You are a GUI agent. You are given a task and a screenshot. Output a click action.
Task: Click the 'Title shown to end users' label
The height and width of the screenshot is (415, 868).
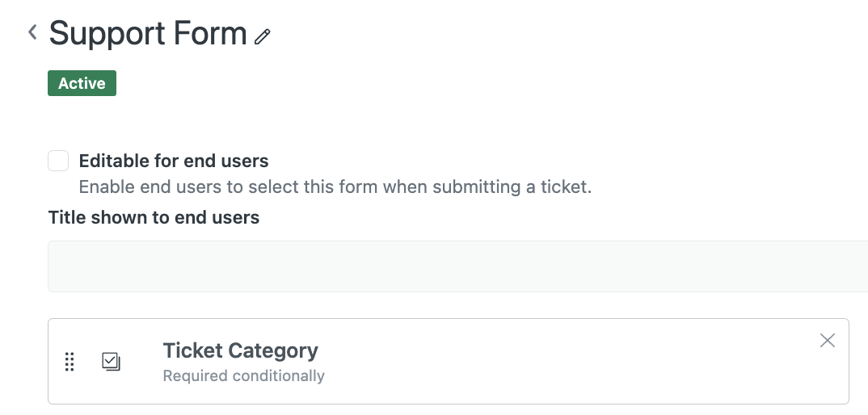coord(154,217)
